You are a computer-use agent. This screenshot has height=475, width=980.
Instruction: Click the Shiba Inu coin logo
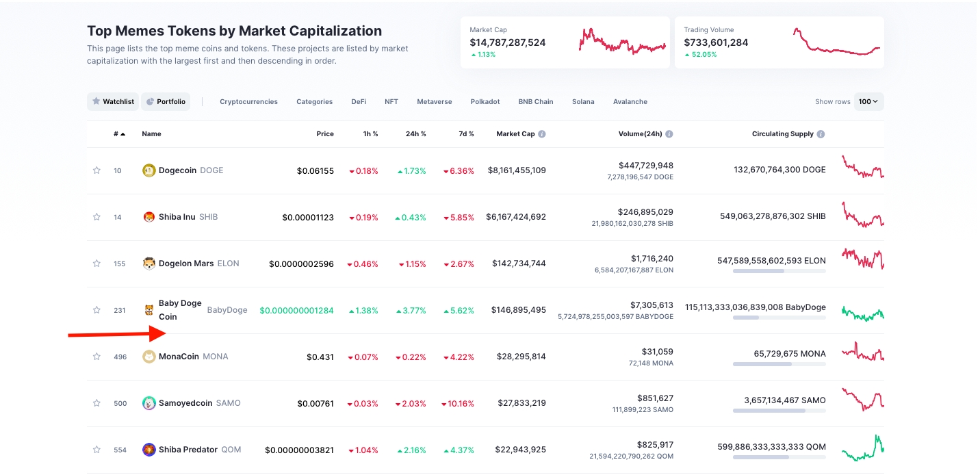pyautogui.click(x=149, y=217)
